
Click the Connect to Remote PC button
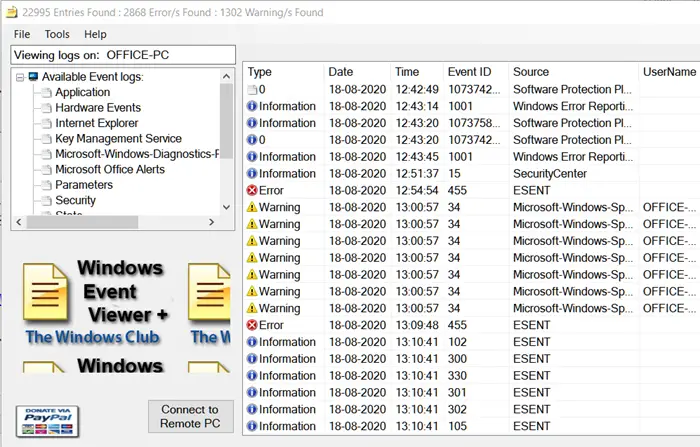(x=191, y=417)
